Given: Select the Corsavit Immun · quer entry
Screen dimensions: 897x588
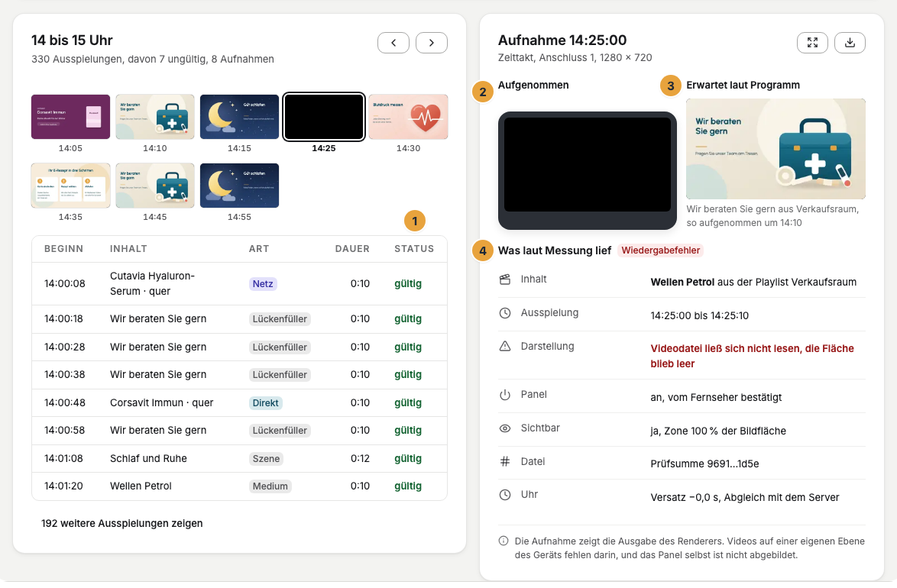Looking at the screenshot, I should (161, 402).
